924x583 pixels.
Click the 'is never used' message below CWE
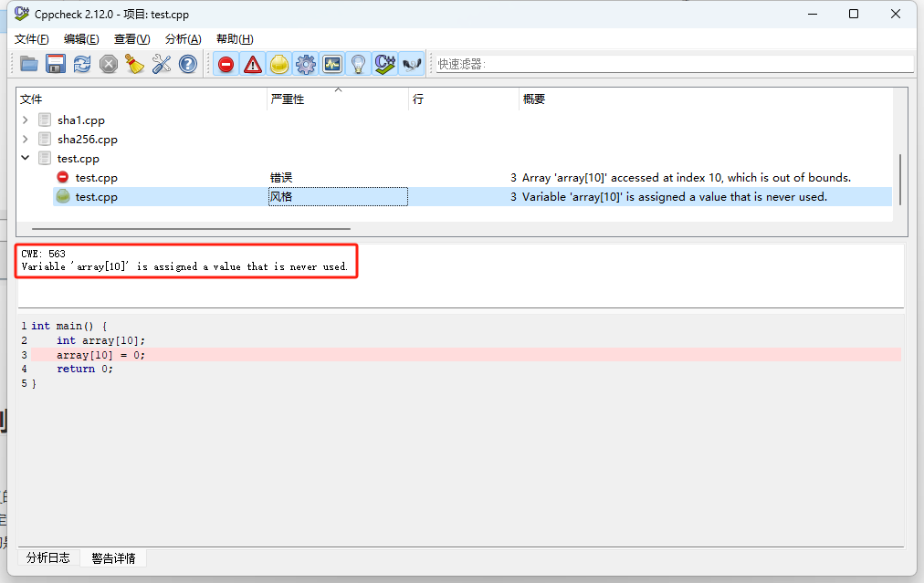(x=184, y=266)
